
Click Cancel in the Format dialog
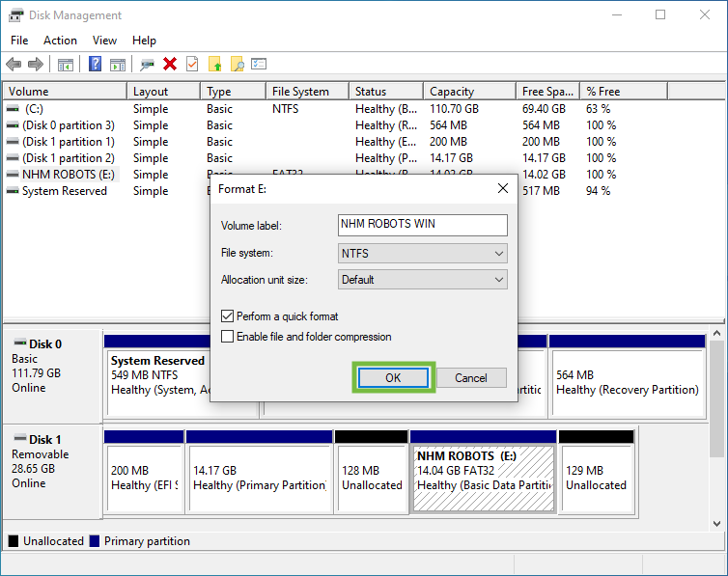[471, 377]
